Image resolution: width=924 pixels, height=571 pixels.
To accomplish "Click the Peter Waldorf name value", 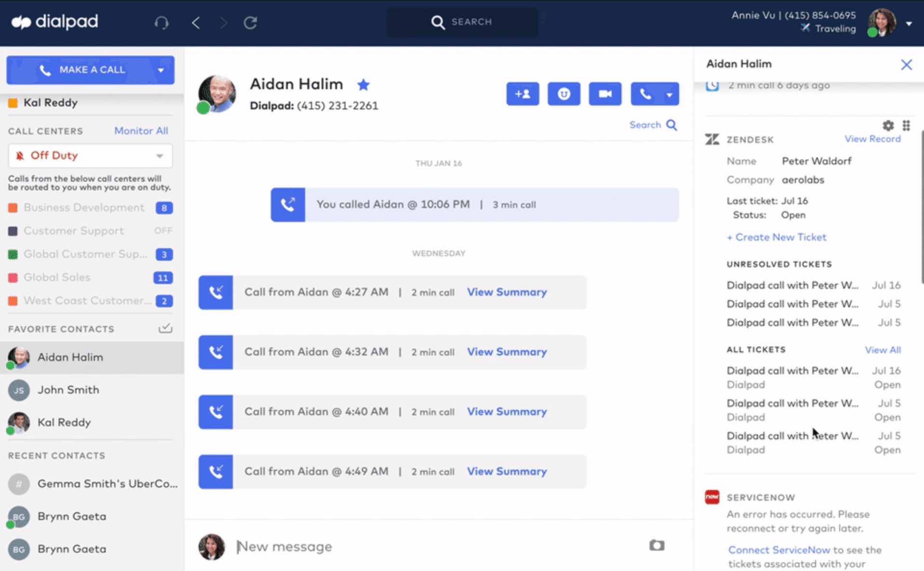I will point(817,161).
